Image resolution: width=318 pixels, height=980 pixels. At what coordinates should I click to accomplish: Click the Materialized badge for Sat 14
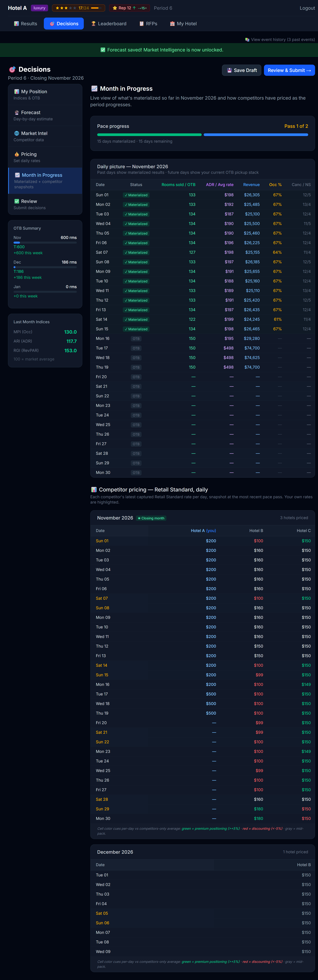click(x=136, y=320)
